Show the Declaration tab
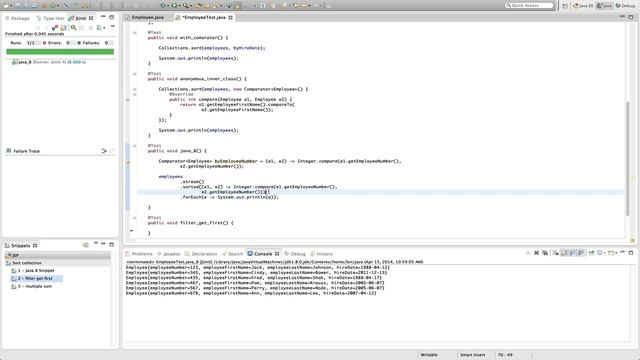The image size is (640, 360). click(201, 254)
